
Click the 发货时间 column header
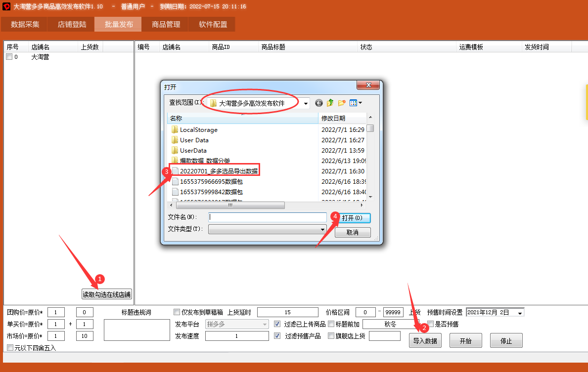coord(546,47)
